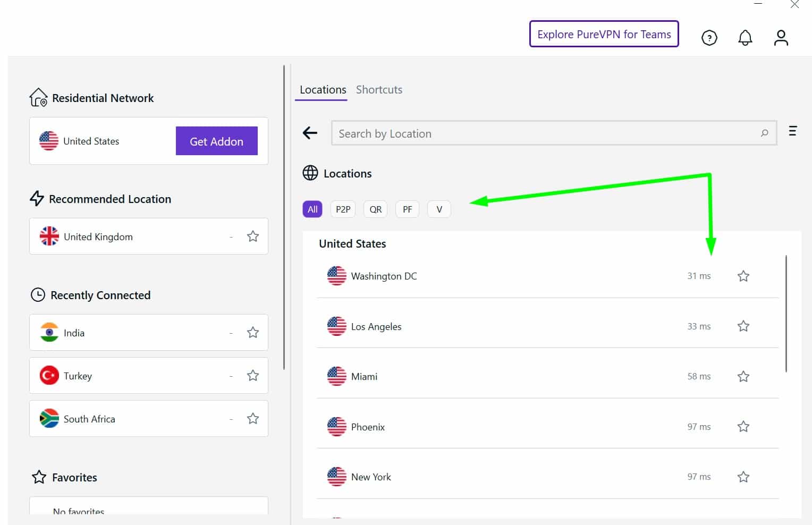Select the Phoenix server name
This screenshot has height=525, width=812.
point(368,427)
